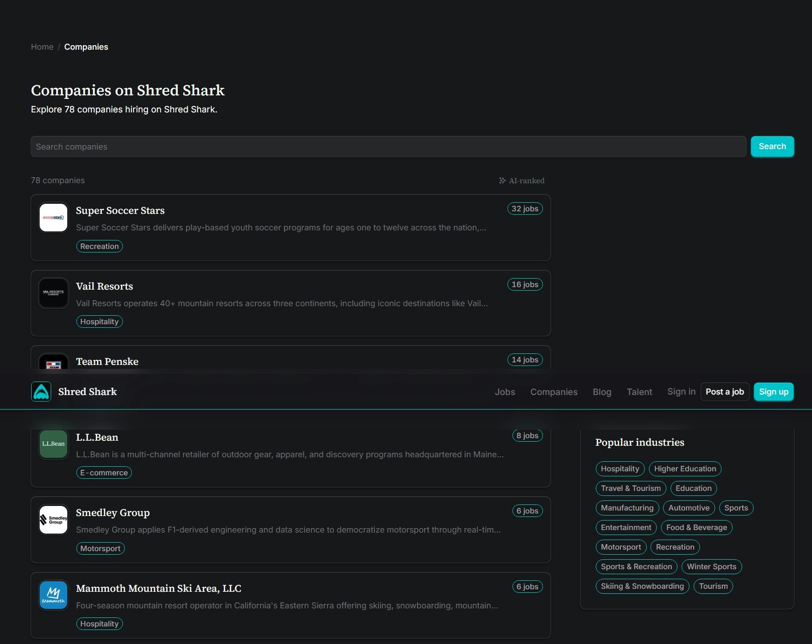This screenshot has width=812, height=644.
Task: Click the 32 jobs badge
Action: pyautogui.click(x=525, y=209)
